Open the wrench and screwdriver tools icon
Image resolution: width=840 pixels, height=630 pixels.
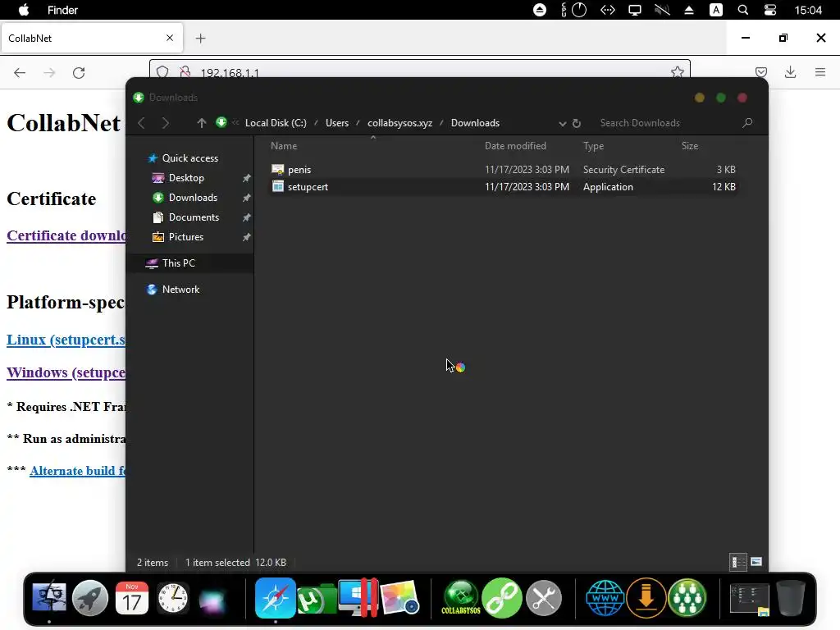tap(544, 597)
